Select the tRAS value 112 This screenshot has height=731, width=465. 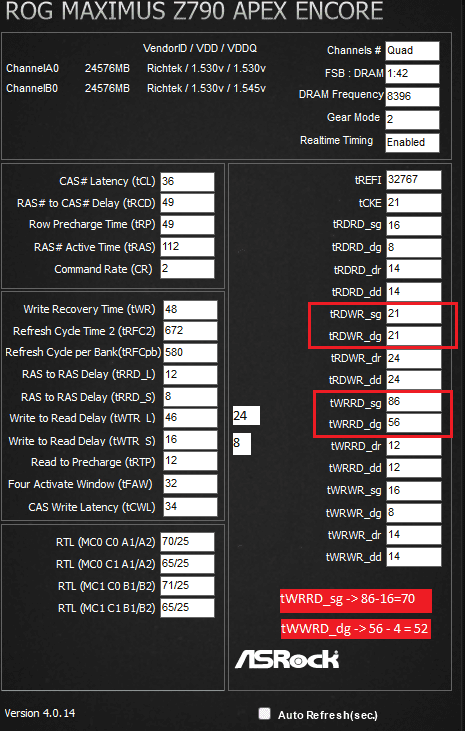coord(187,247)
